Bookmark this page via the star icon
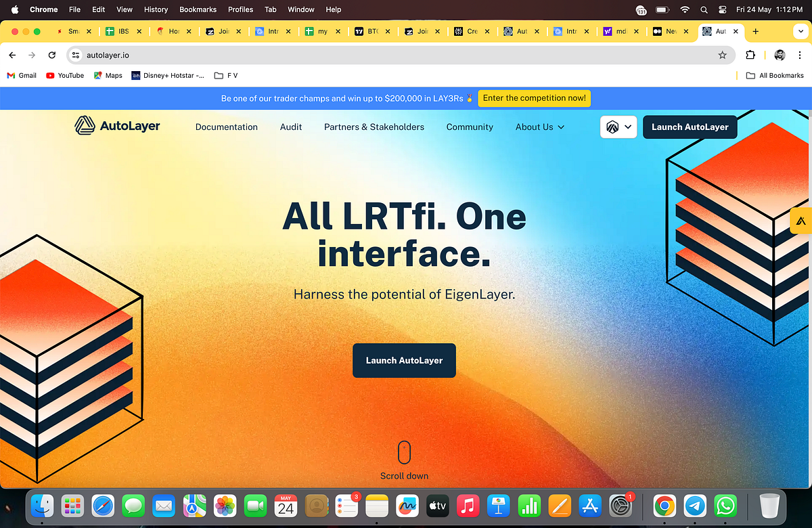 [x=723, y=55]
